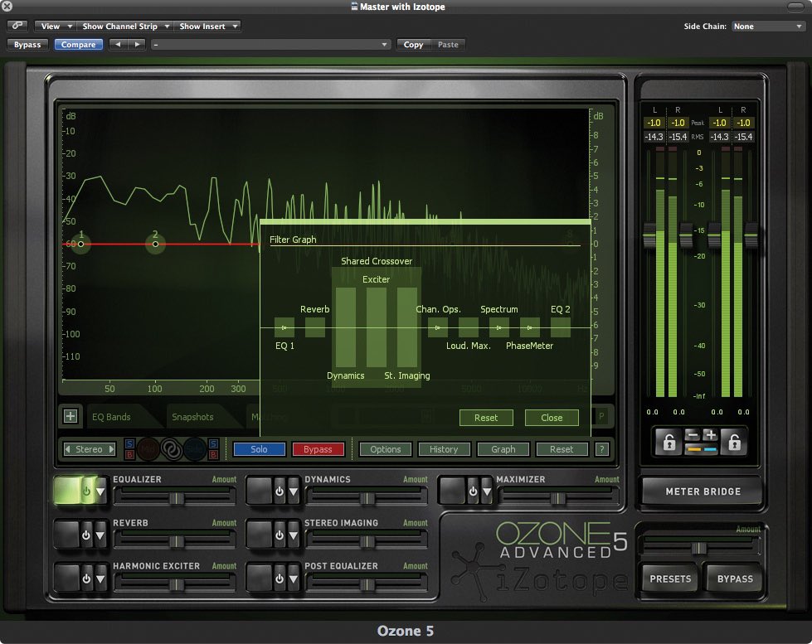The width and height of the screenshot is (812, 644).
Task: Click the Side solo S box
Action: point(213,443)
